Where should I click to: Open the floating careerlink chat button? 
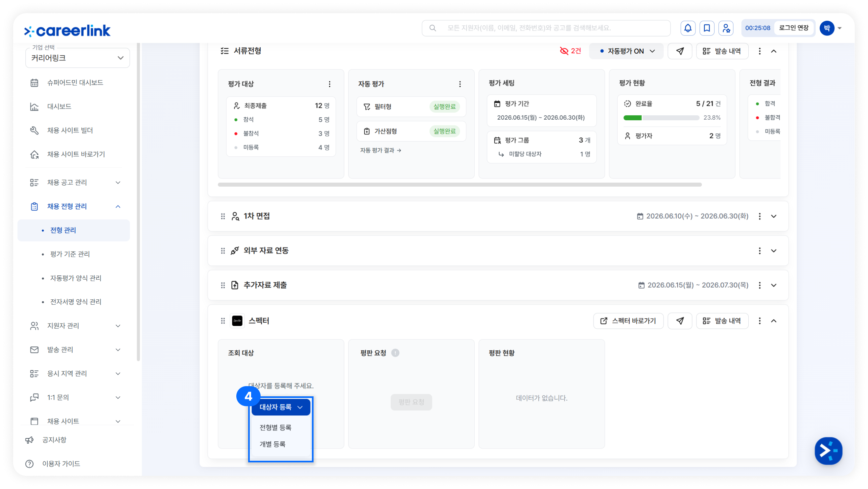coord(828,451)
